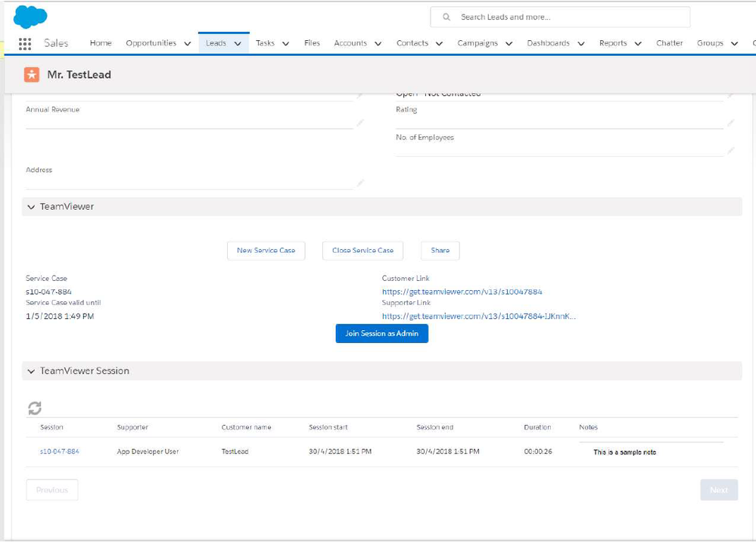Click the Salesforce cloud logo
Viewport: 756px width, 543px height.
[30, 17]
